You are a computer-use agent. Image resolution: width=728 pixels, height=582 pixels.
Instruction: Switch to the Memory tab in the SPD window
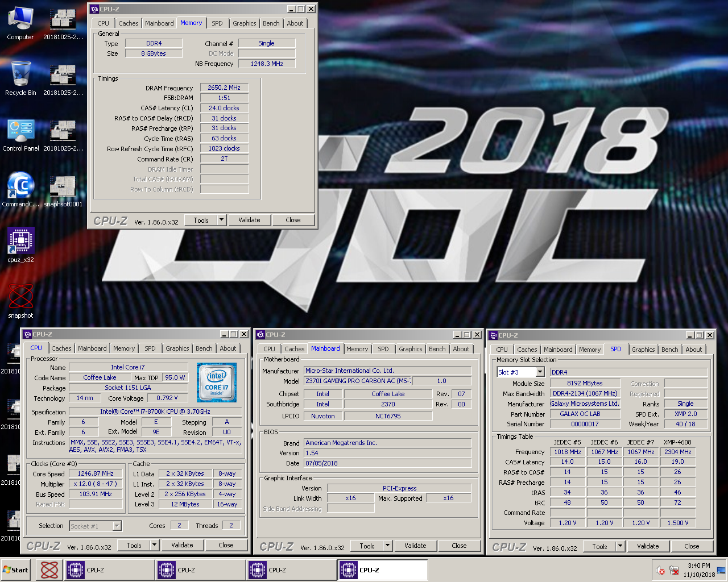(x=590, y=350)
